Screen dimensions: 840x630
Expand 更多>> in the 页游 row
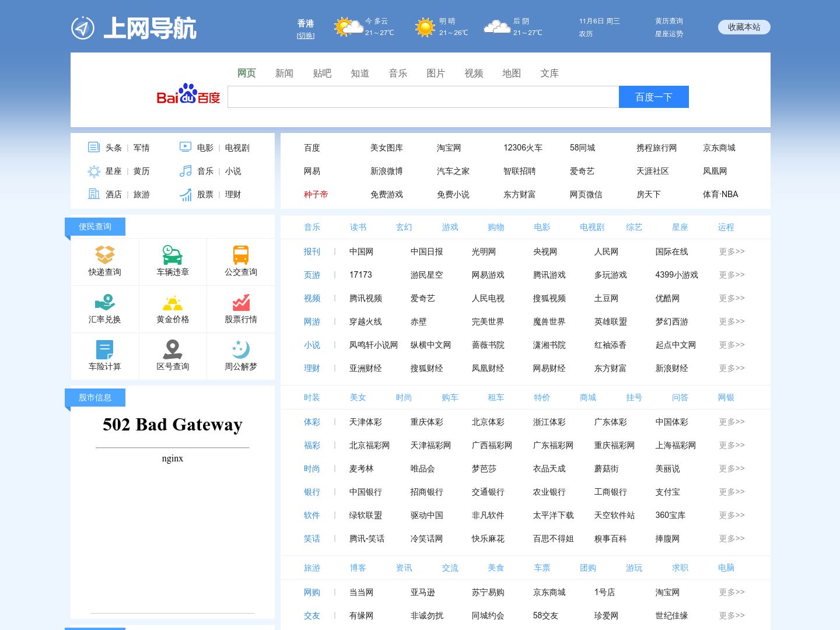pos(732,275)
